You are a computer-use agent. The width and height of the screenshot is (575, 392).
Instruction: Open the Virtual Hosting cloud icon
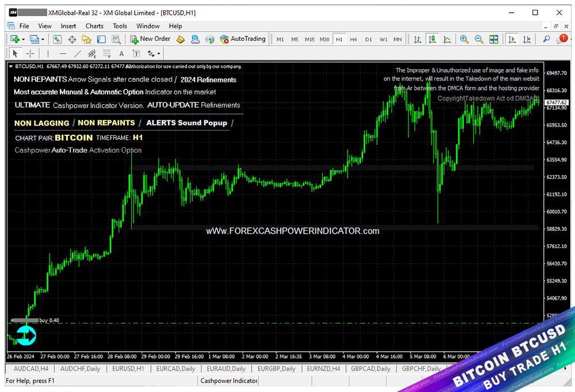tap(195, 39)
